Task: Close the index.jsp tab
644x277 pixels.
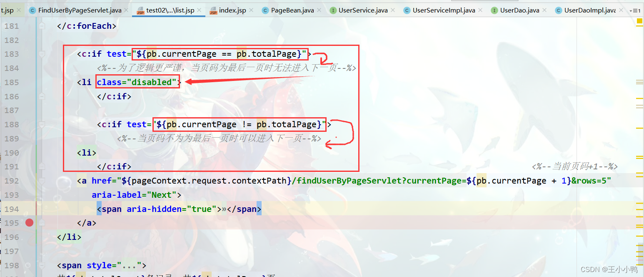Action: [x=251, y=10]
